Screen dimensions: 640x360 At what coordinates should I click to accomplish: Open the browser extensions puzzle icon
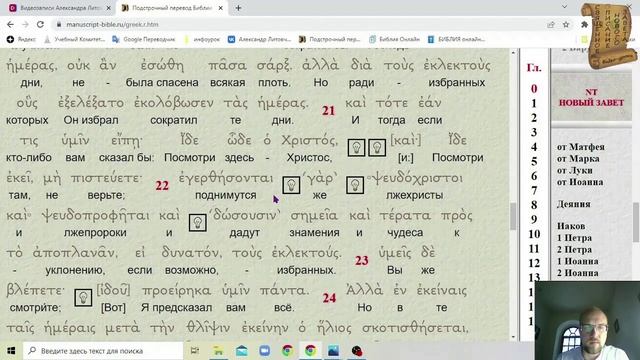point(584,24)
